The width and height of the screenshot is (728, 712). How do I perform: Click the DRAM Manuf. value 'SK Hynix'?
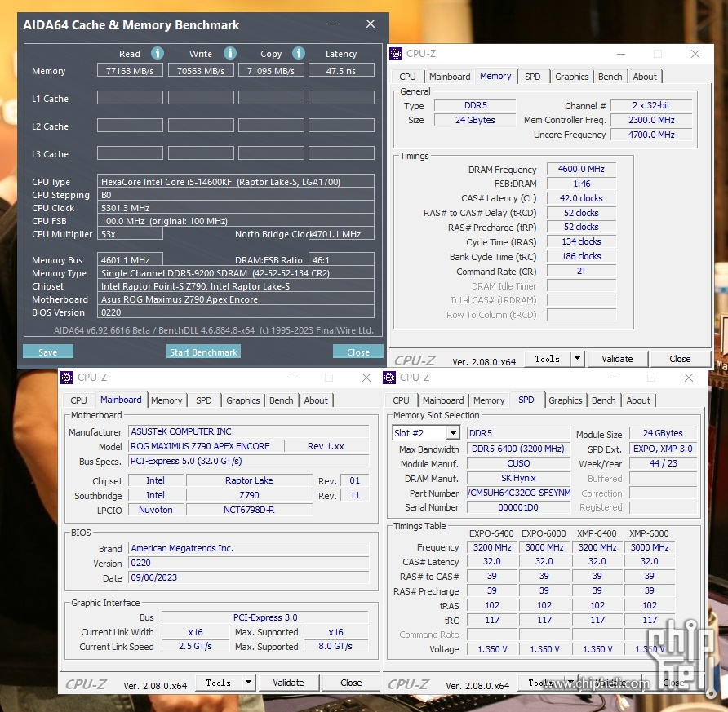coord(518,478)
